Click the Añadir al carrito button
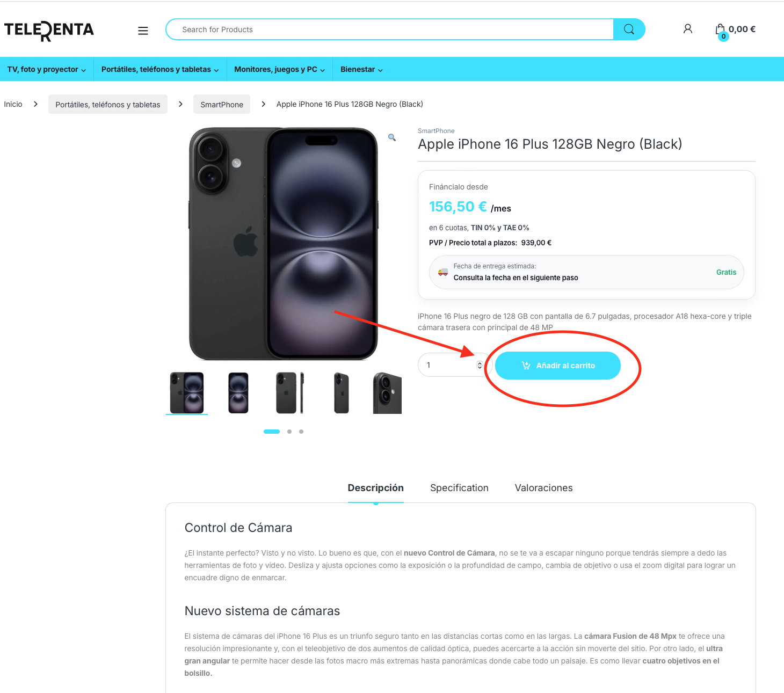Screen dimensions: 784x693 pyautogui.click(x=557, y=366)
